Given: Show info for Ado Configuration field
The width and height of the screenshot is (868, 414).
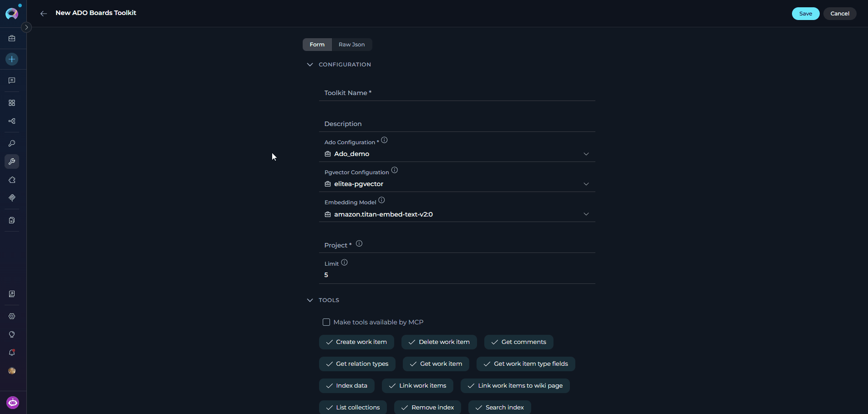Looking at the screenshot, I should 384,140.
